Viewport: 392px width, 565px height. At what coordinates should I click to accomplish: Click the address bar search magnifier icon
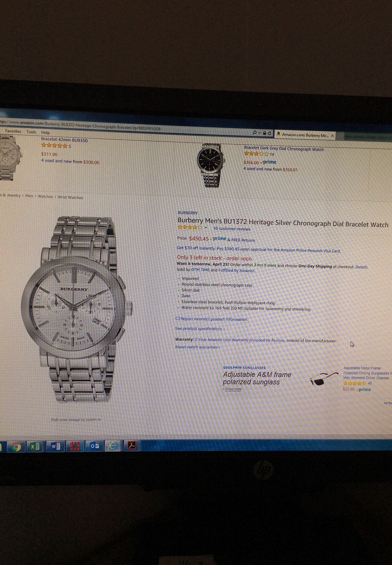pos(255,133)
